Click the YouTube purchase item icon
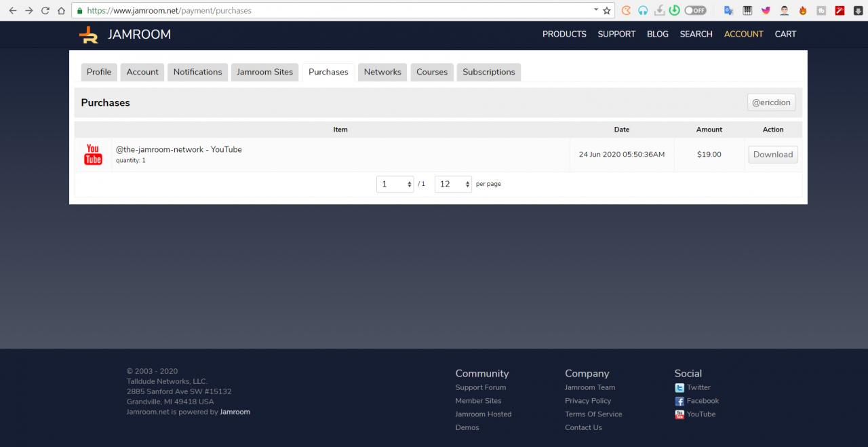Screen dimensions: 868x447 tap(93, 155)
